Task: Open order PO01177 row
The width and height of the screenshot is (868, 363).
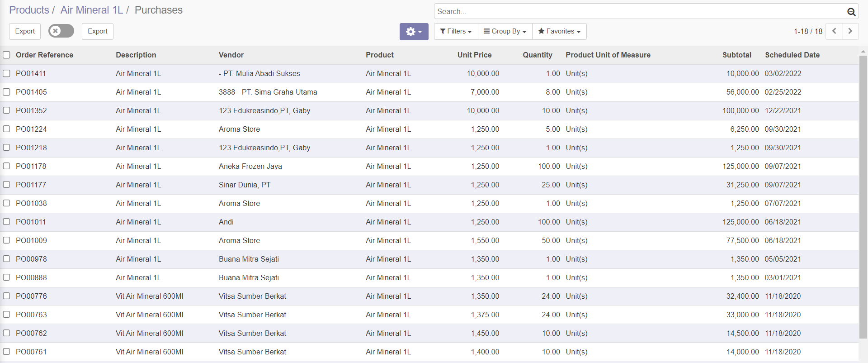Action: [x=429, y=185]
